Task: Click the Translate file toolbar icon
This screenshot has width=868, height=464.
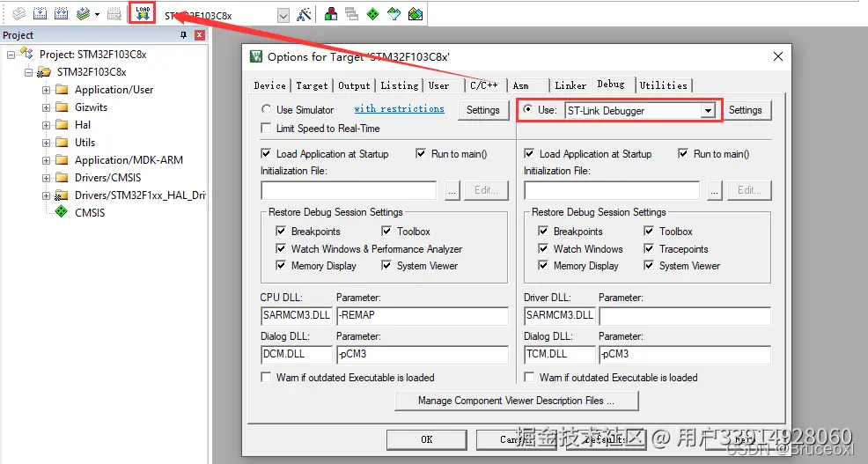Action: click(x=18, y=14)
